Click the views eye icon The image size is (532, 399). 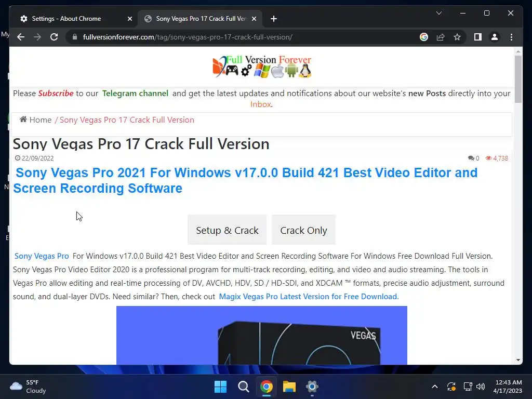point(488,158)
